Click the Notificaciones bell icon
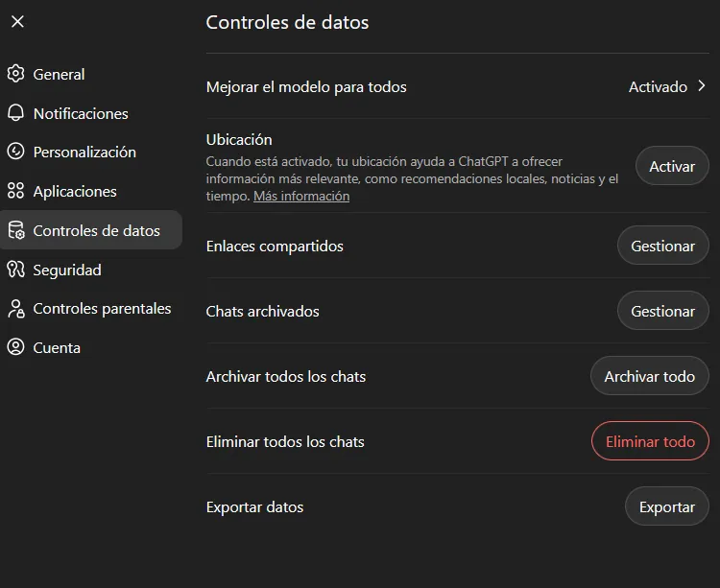The width and height of the screenshot is (720, 588). coord(16,113)
